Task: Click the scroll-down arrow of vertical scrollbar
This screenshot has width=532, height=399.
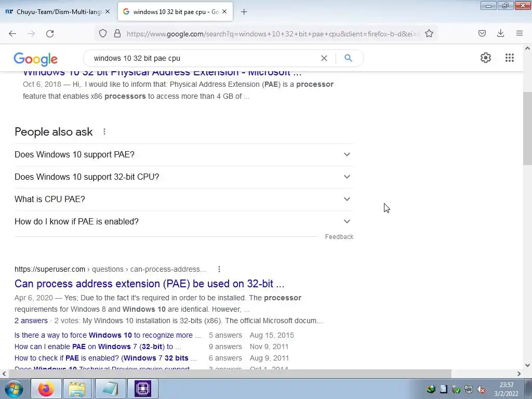Action: click(528, 365)
